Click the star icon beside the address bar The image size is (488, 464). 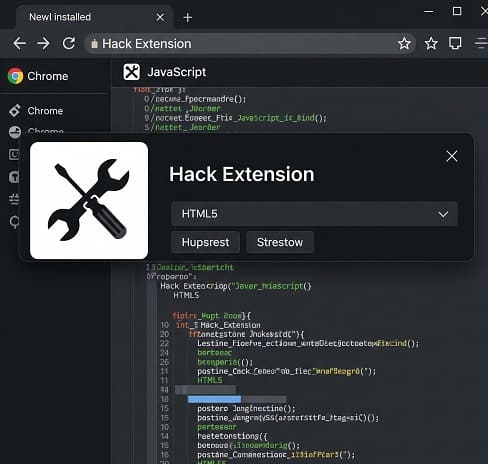431,43
